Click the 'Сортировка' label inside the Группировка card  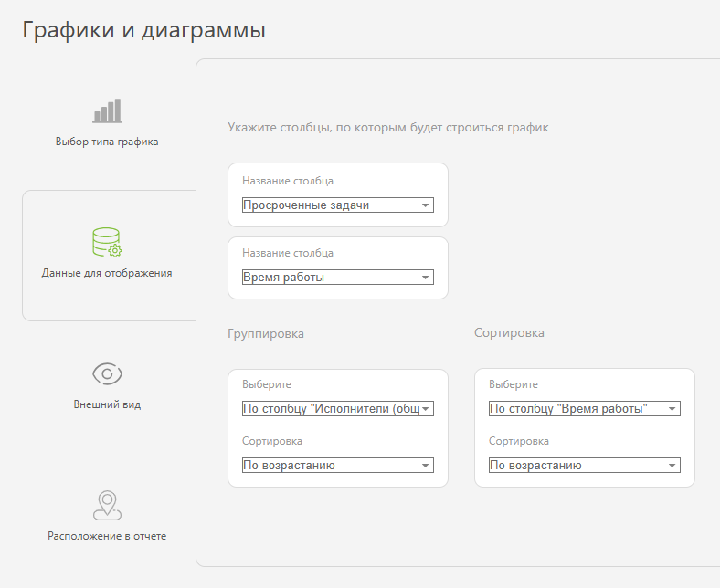pos(272,441)
